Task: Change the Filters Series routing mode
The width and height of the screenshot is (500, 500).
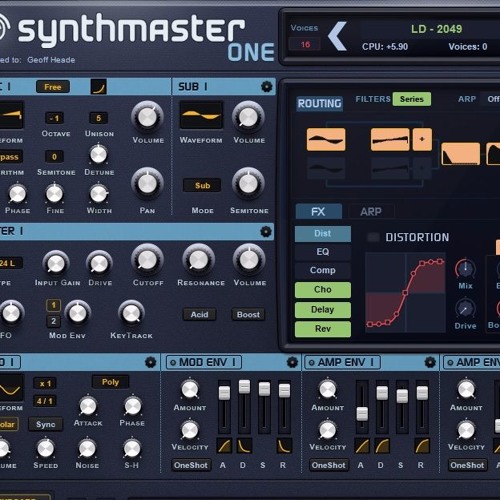Action: click(412, 99)
